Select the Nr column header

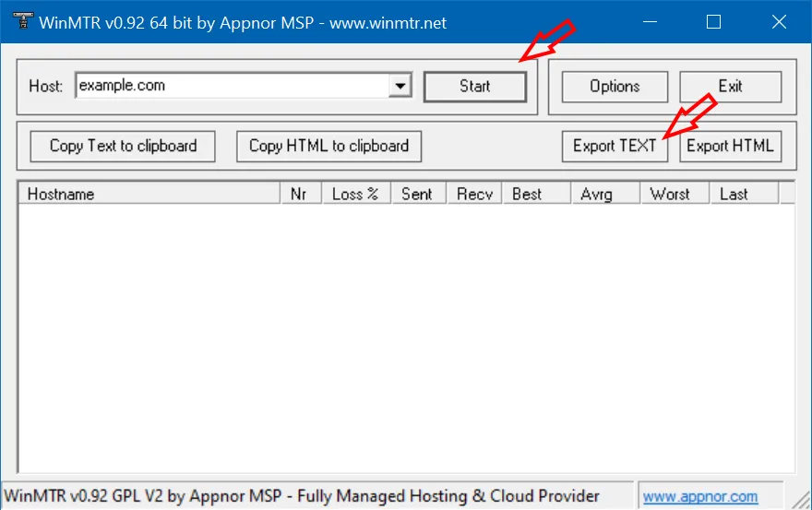point(301,195)
